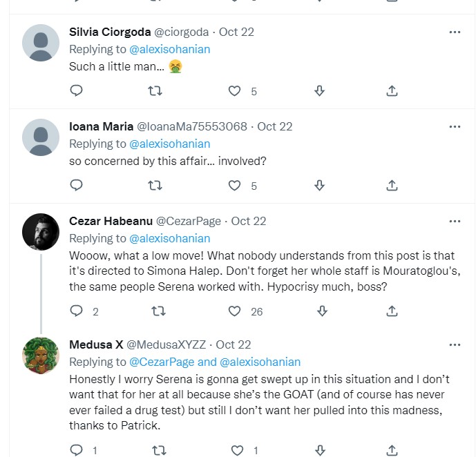Retweet Ioana Maria's tweet

(x=157, y=185)
